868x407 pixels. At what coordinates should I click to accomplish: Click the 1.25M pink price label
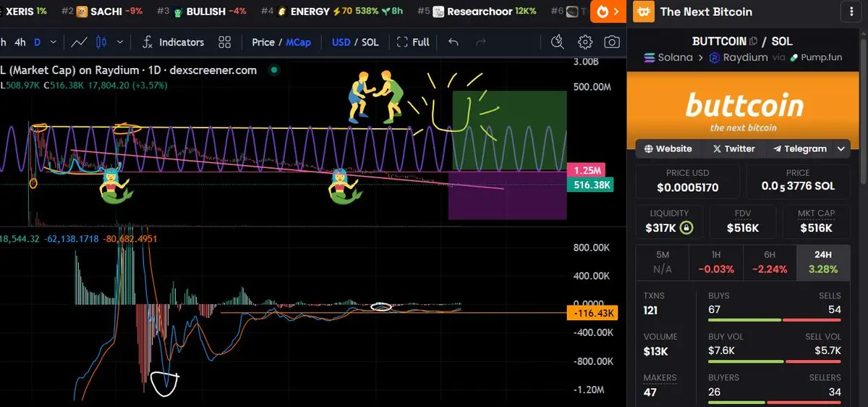click(x=588, y=171)
